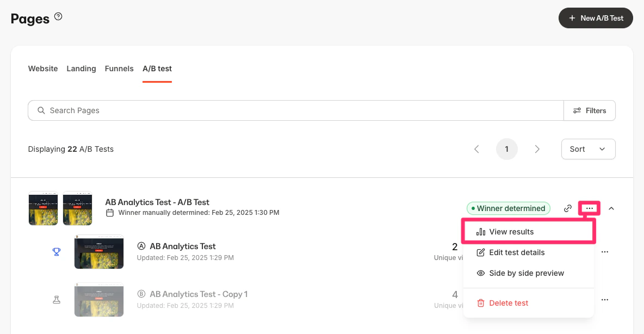Click the Edit test details pencil icon
This screenshot has height=334, width=644.
coord(481,252)
